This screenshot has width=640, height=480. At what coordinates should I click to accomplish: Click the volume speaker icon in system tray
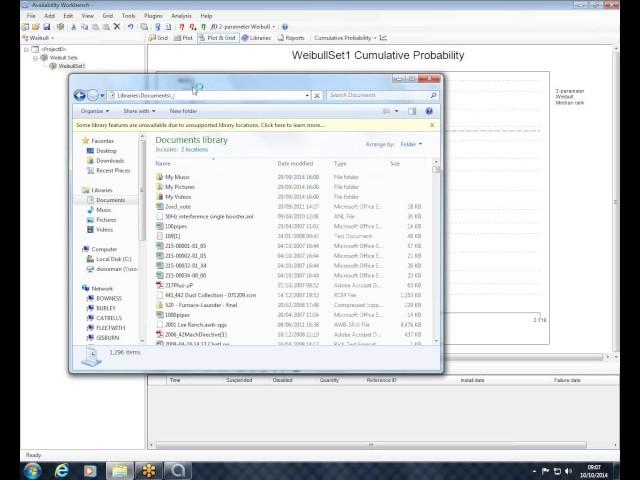568,471
